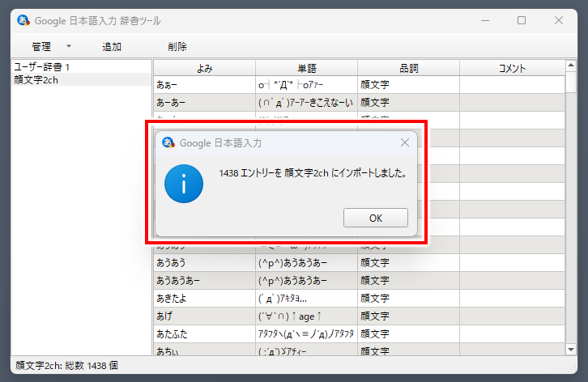The image size is (588, 382).
Task: Select the あたふた reading cell
Action: click(x=204, y=333)
